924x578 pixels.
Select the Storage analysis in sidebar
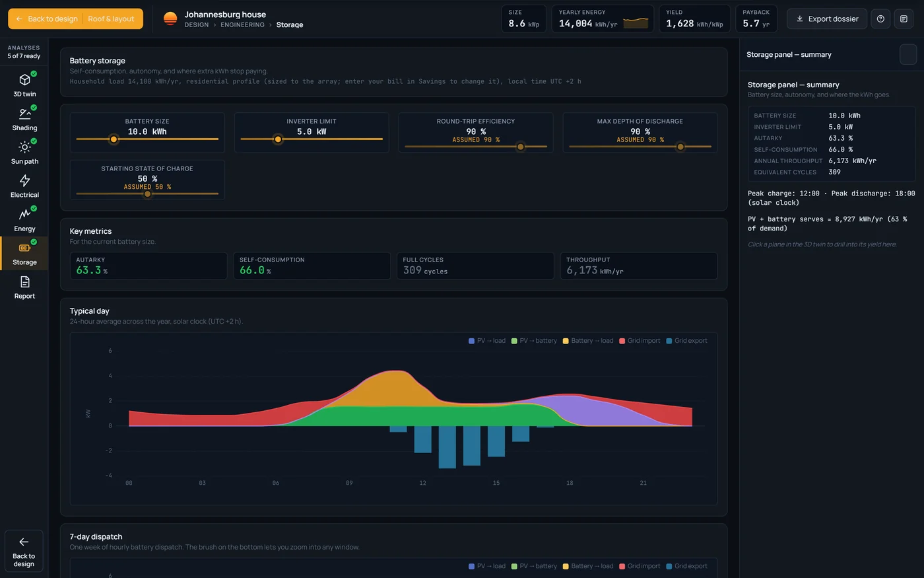point(24,254)
